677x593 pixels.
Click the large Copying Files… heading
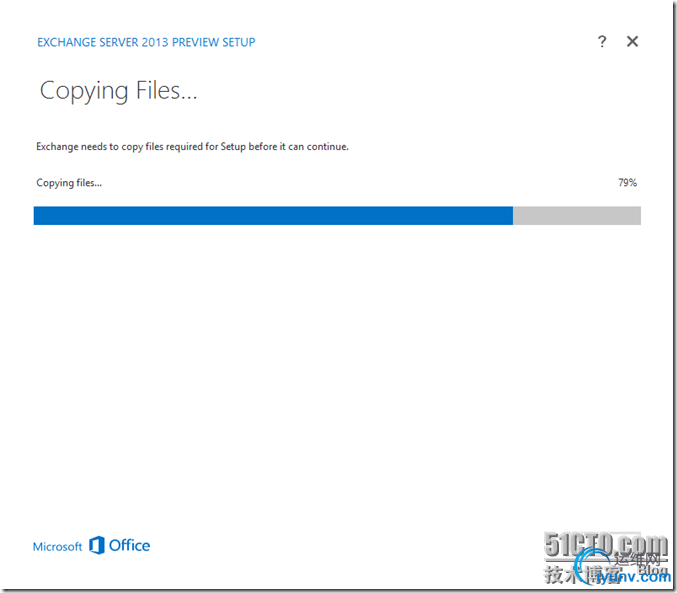click(x=118, y=91)
